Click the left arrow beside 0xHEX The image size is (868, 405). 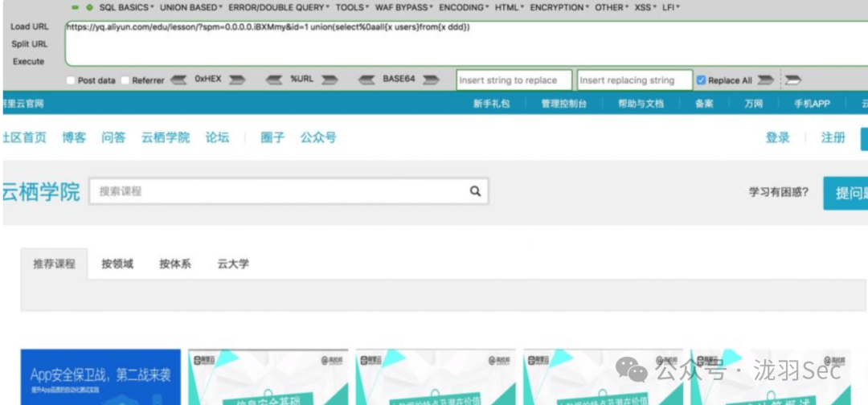[178, 80]
